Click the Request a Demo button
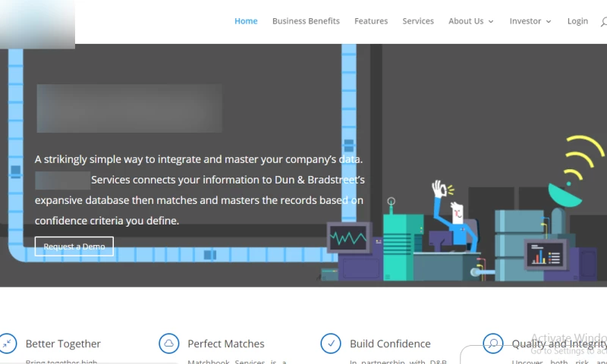 coord(74,246)
